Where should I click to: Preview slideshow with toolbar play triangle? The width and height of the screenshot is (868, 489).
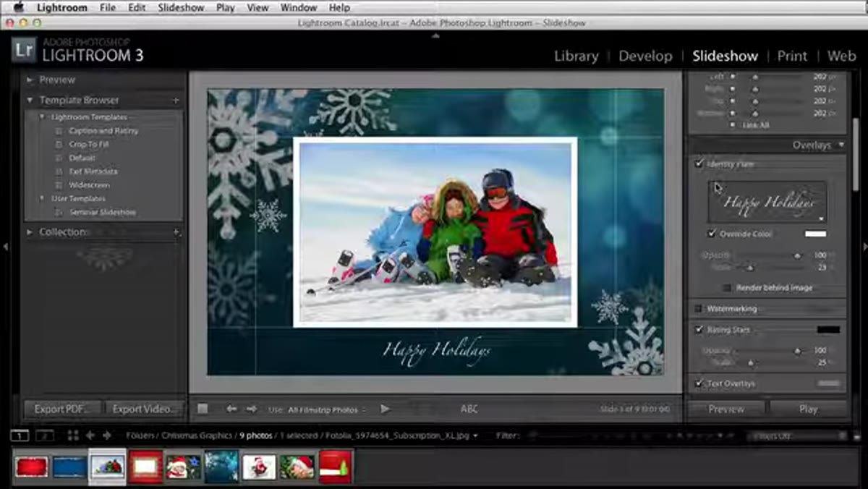(385, 409)
